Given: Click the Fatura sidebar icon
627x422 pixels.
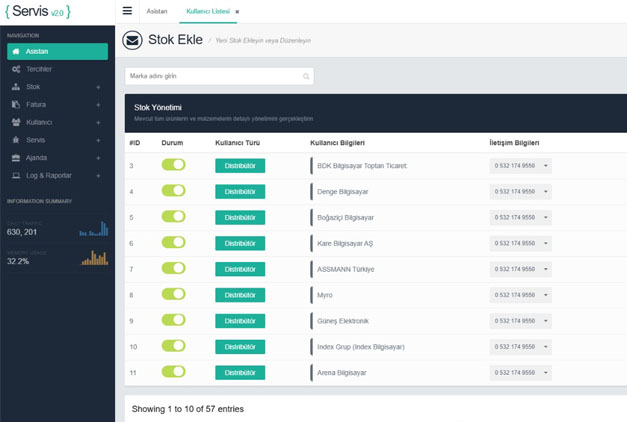Looking at the screenshot, I should tap(16, 104).
